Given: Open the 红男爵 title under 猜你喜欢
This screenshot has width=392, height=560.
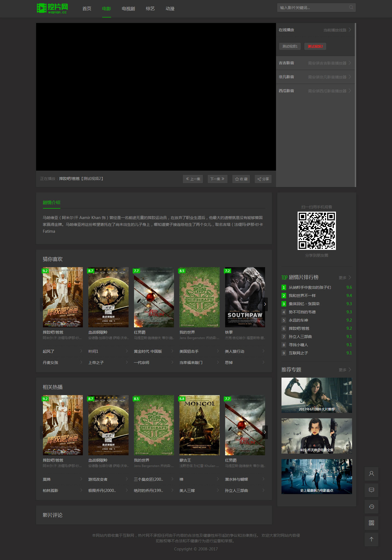Looking at the screenshot, I should tap(140, 332).
